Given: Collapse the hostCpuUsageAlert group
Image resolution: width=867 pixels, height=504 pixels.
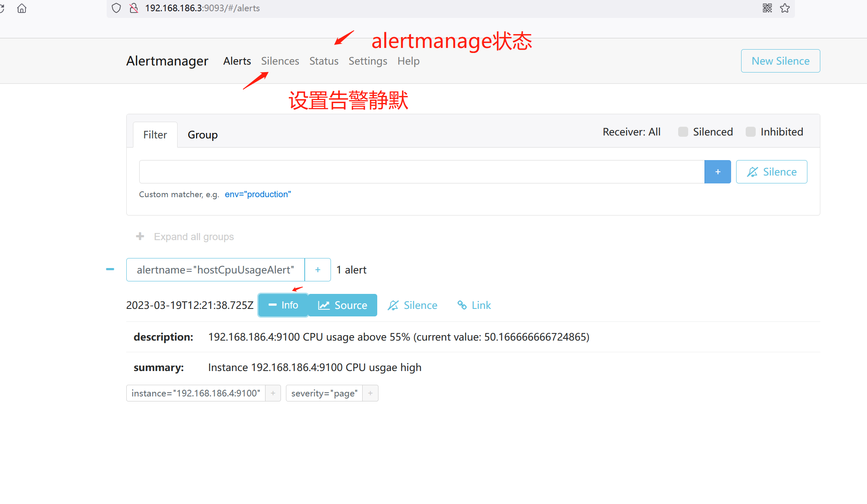Looking at the screenshot, I should click(110, 269).
